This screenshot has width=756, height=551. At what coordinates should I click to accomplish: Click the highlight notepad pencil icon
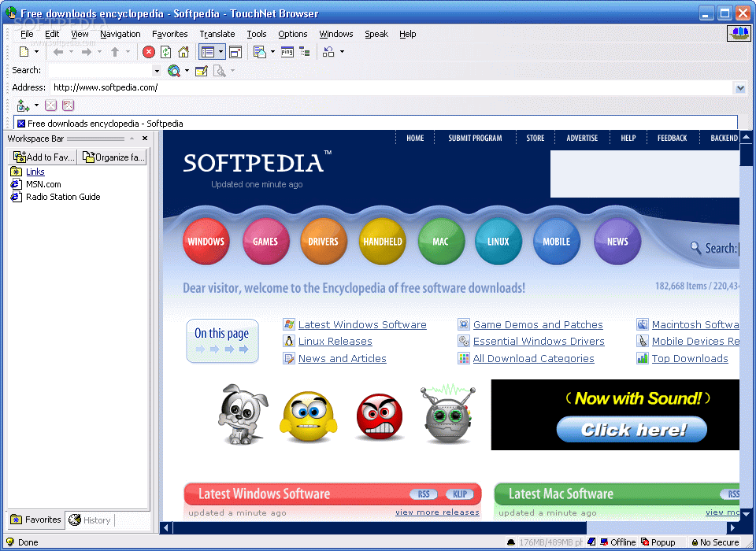click(x=202, y=72)
